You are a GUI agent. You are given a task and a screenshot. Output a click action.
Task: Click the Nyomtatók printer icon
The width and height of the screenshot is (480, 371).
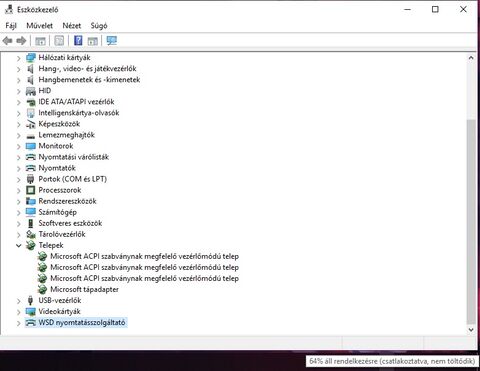pyautogui.click(x=31, y=168)
